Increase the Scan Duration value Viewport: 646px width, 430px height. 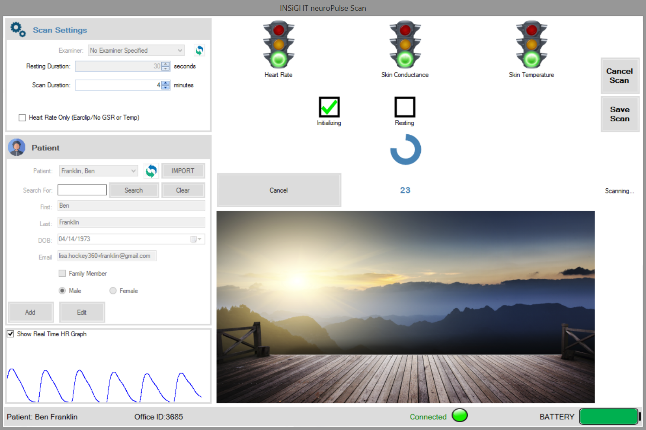click(x=166, y=82)
